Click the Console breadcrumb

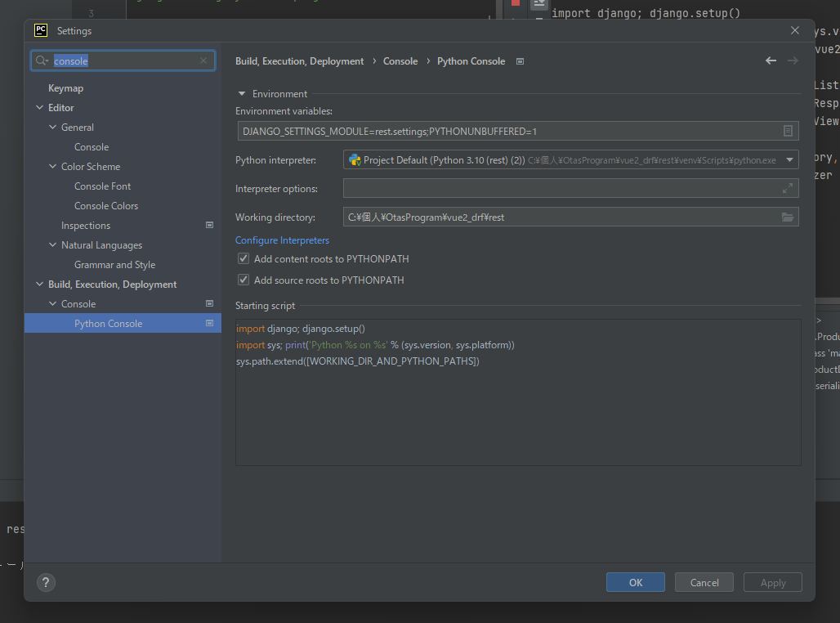pos(400,61)
